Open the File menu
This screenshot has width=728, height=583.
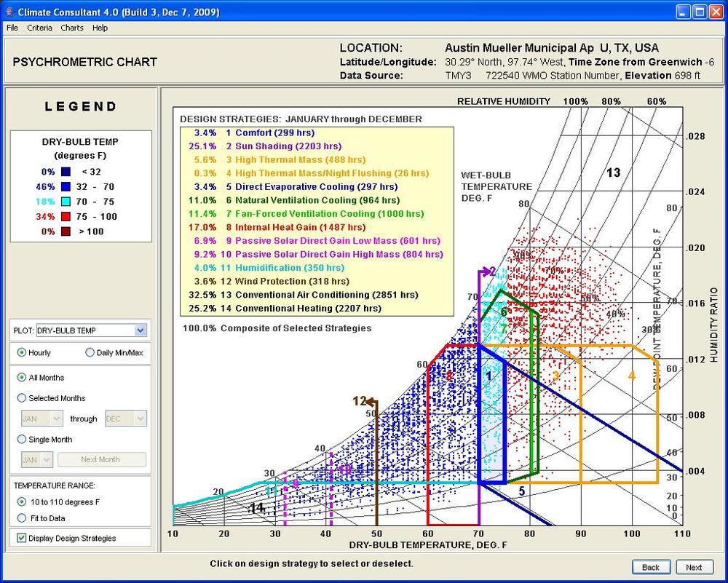[x=12, y=28]
